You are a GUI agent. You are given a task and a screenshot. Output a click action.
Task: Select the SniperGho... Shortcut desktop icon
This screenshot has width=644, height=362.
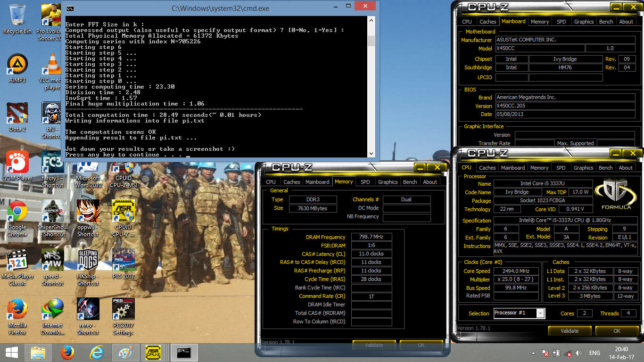click(52, 219)
